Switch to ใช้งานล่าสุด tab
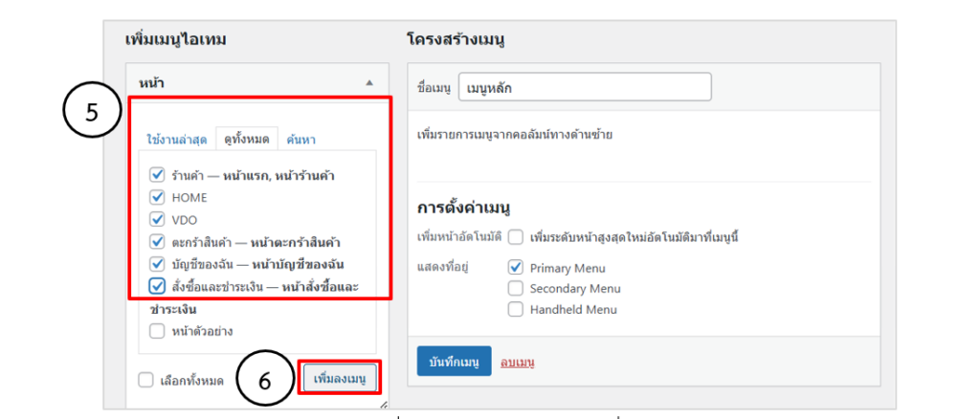 pyautogui.click(x=177, y=140)
